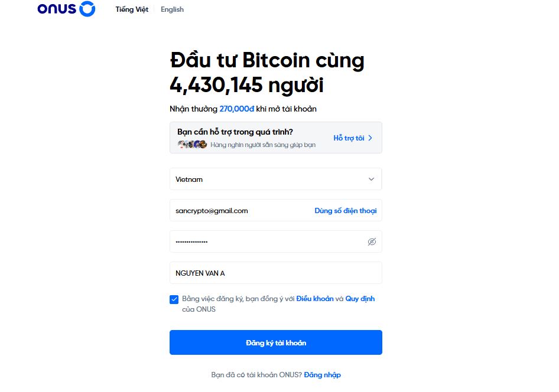The height and width of the screenshot is (392, 559).
Task: Click the supporter avatars cluster
Action: 192,145
